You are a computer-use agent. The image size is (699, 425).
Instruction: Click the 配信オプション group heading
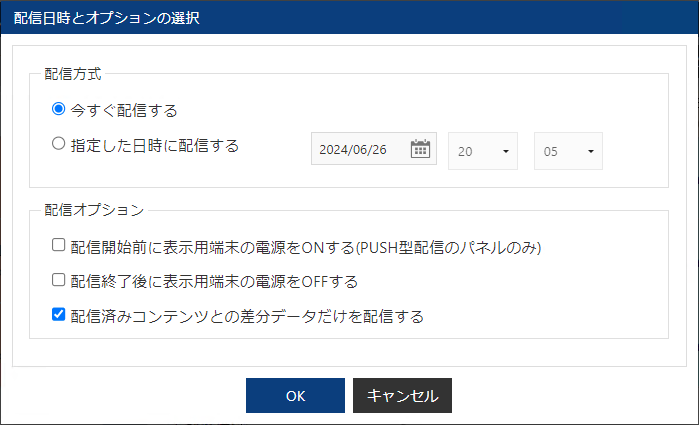click(x=94, y=210)
